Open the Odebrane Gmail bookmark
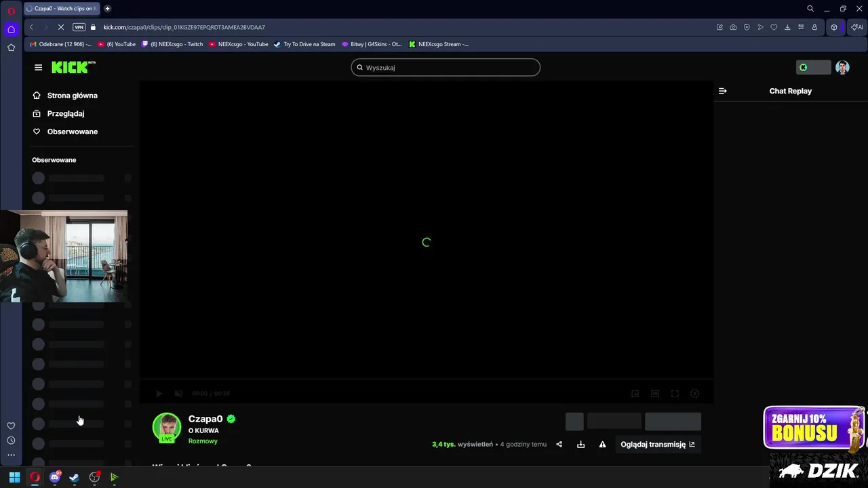868x488 pixels. coord(60,44)
